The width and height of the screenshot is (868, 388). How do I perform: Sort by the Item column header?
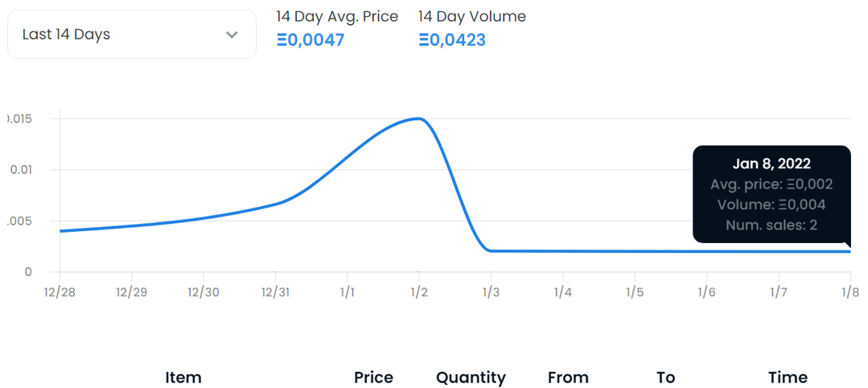[x=183, y=378]
